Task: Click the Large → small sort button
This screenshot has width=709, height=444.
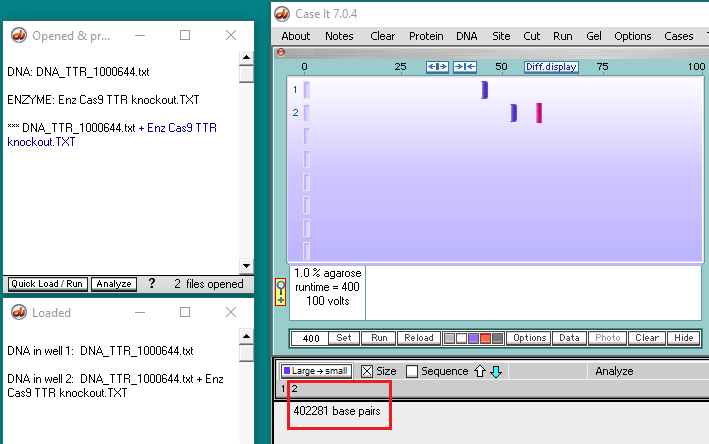Action: coord(316,371)
